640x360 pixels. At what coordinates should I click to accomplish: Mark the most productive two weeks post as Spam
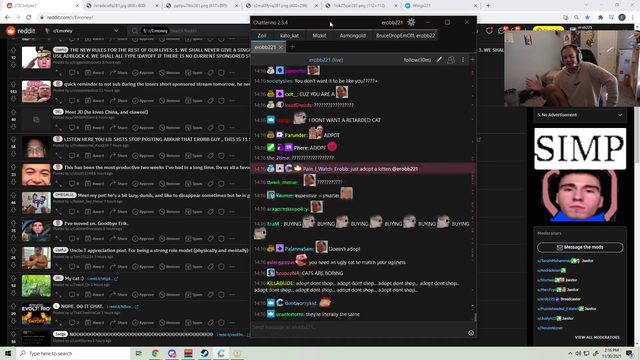pos(193,184)
